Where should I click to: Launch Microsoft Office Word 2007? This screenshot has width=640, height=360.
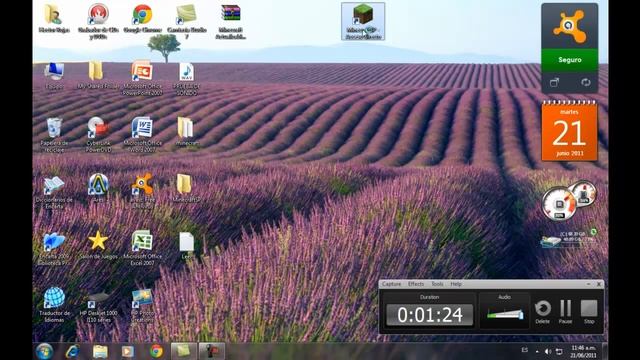point(142,135)
